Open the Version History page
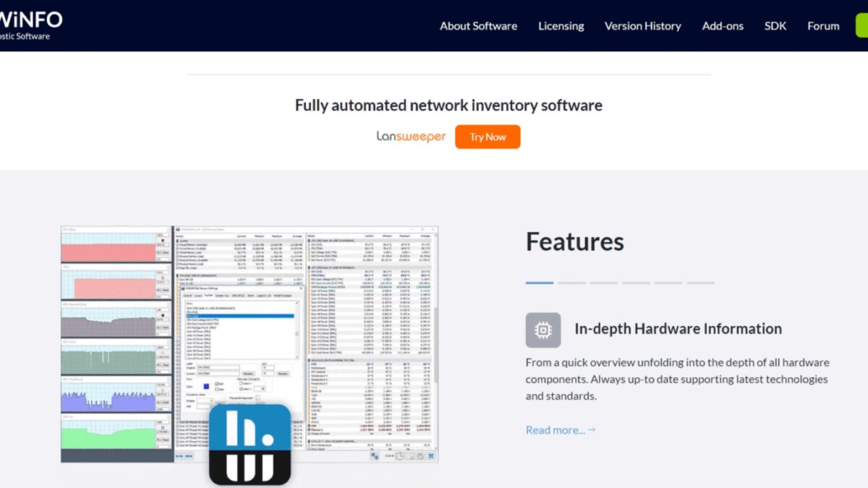The width and height of the screenshot is (868, 488). [642, 26]
